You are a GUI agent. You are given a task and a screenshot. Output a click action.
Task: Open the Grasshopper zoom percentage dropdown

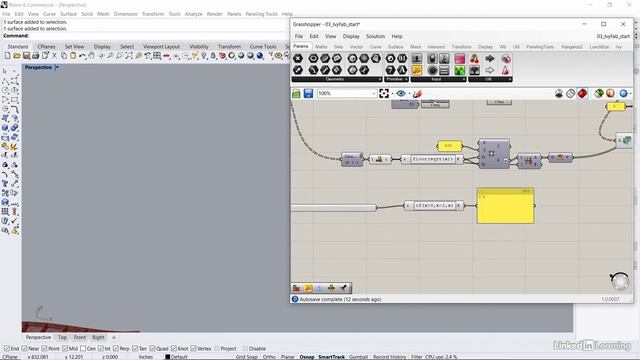pos(373,93)
